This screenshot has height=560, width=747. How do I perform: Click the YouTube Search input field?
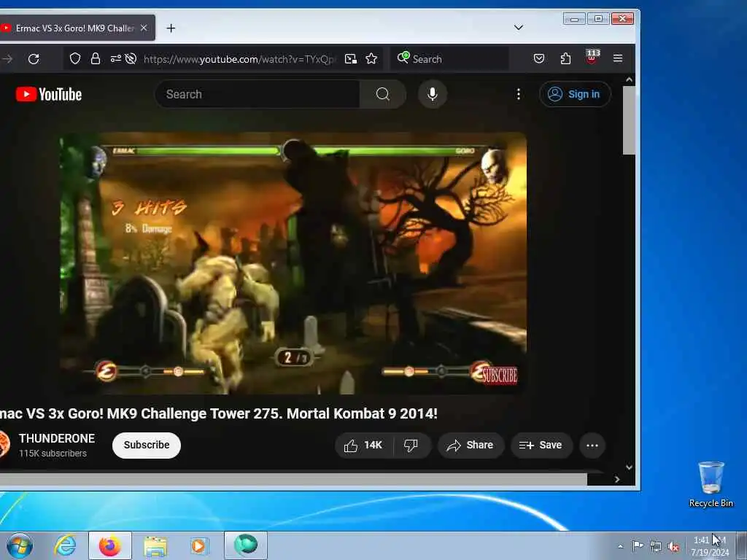click(x=258, y=94)
